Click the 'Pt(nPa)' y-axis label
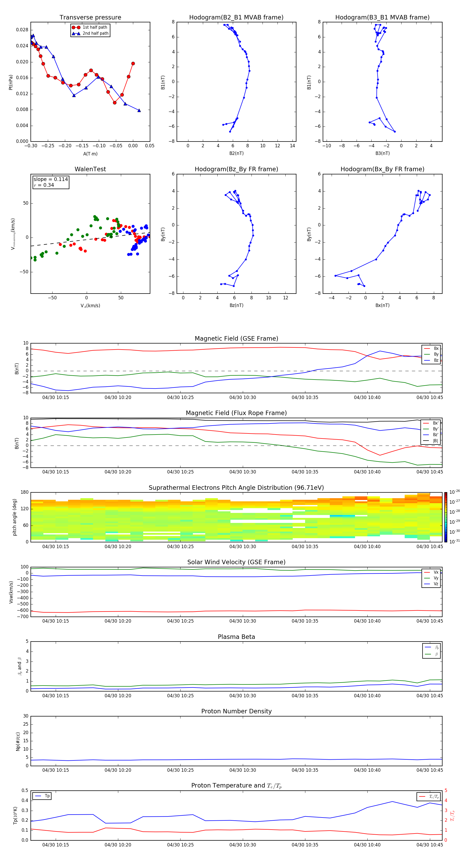473x868 pixels. pos(11,82)
